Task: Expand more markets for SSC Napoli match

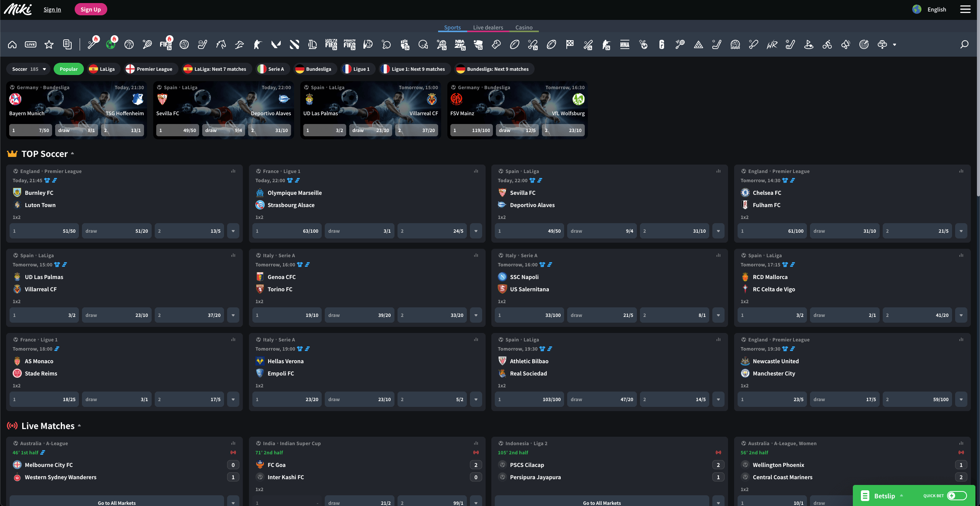Action: click(718, 315)
